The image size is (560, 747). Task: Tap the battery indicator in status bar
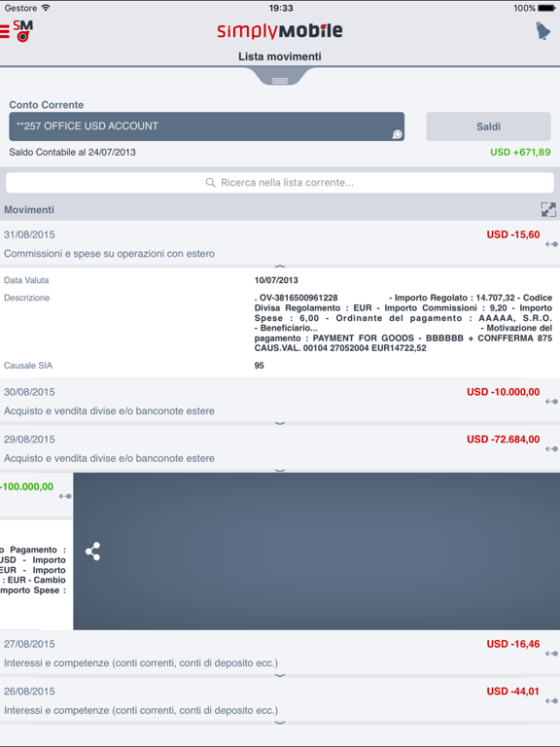(x=546, y=8)
